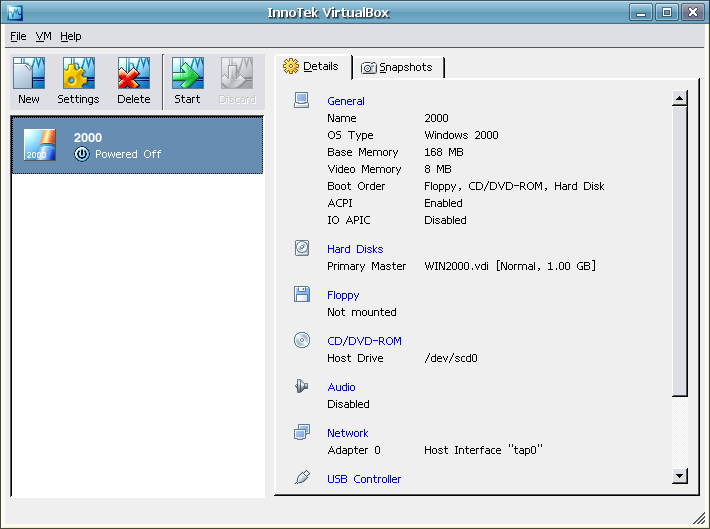The width and height of the screenshot is (710, 529).
Task: Open the General settings link
Action: [x=346, y=101]
